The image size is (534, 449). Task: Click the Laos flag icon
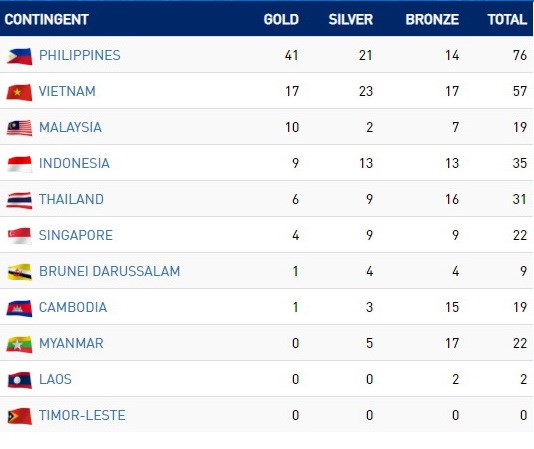[19, 380]
